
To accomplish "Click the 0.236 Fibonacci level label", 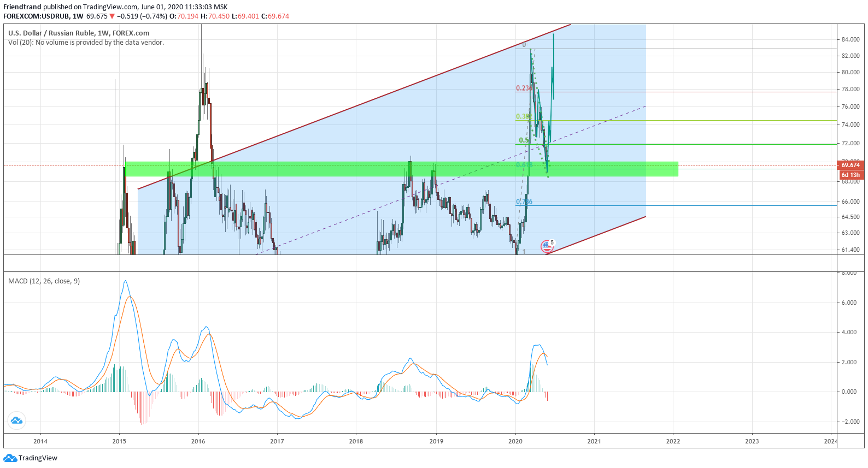I will click(x=524, y=88).
